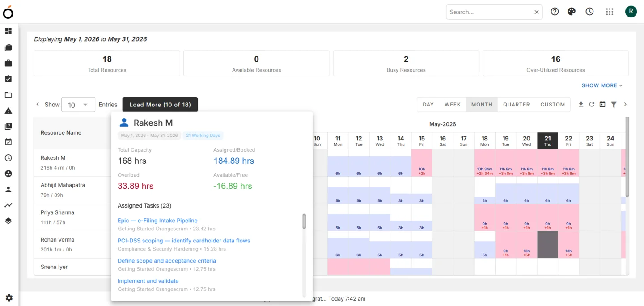The image size is (644, 306).
Task: Click the popup assigned tasks scrollbar
Action: (304, 221)
